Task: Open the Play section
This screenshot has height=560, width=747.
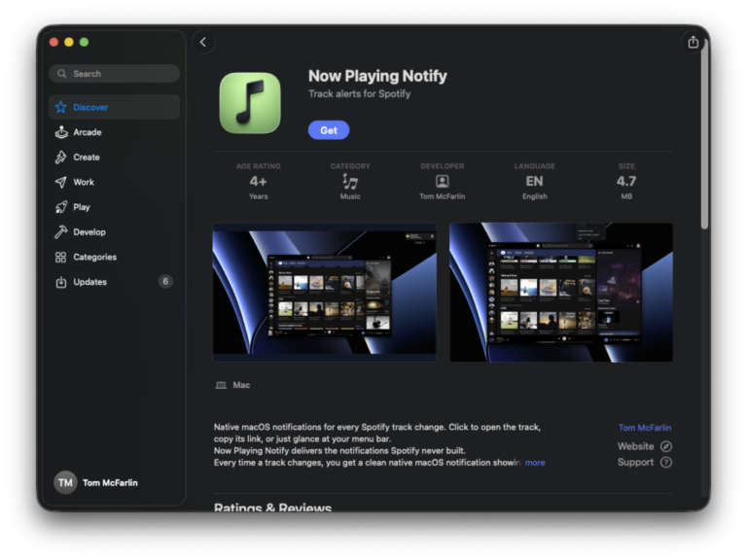Action: click(115, 207)
